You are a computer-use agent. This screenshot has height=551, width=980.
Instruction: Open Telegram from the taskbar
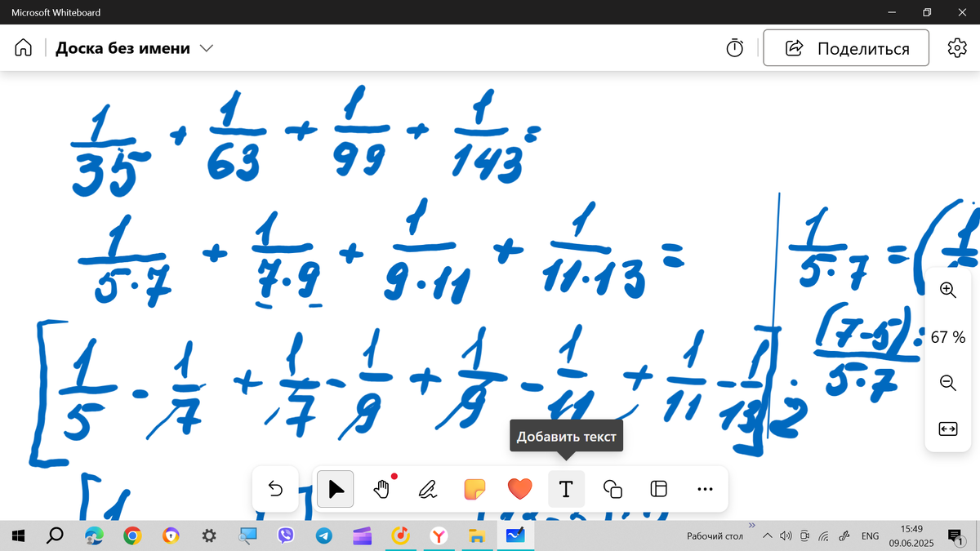click(x=324, y=535)
